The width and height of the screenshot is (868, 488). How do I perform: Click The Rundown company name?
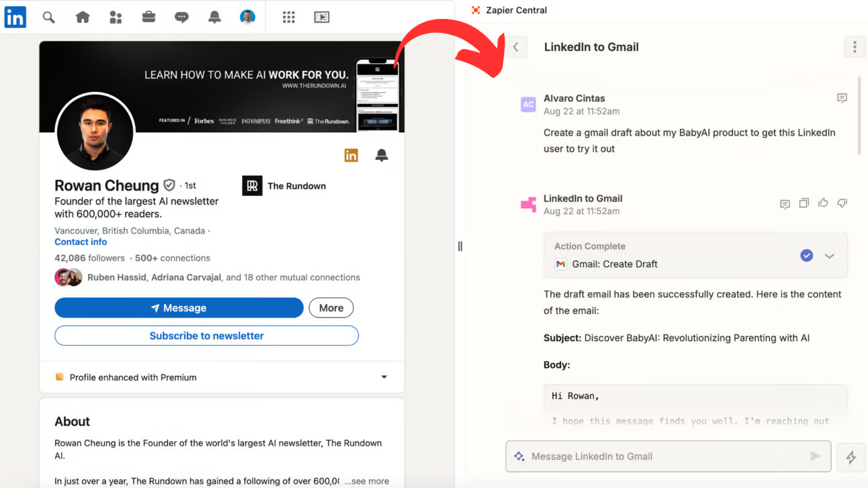click(x=296, y=186)
